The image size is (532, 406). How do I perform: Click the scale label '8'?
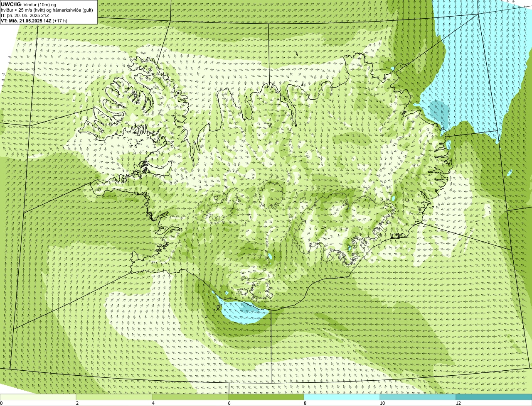coord(305,403)
